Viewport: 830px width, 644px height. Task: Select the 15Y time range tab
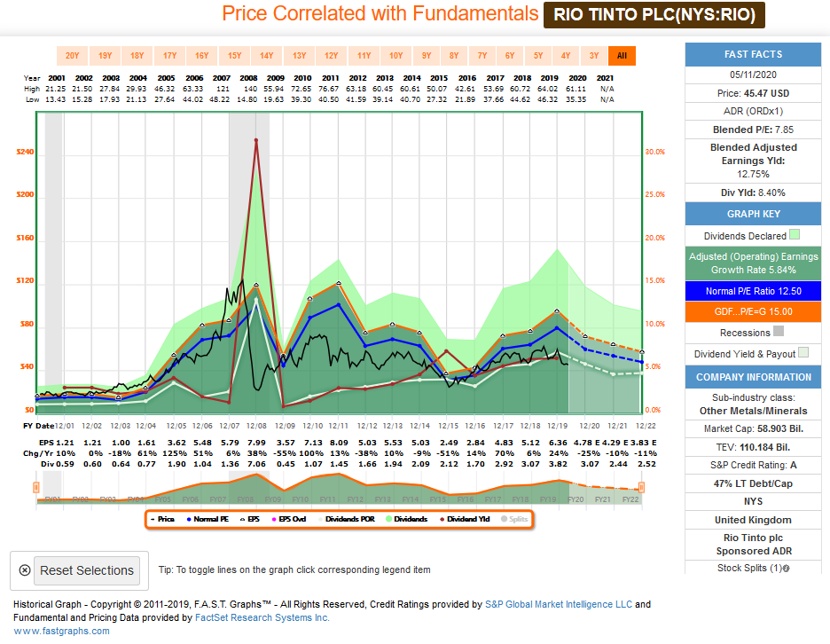pyautogui.click(x=234, y=56)
